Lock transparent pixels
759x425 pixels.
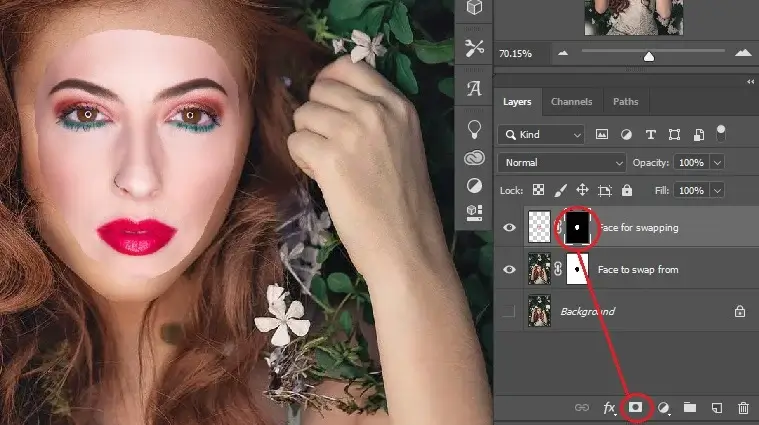(x=538, y=190)
